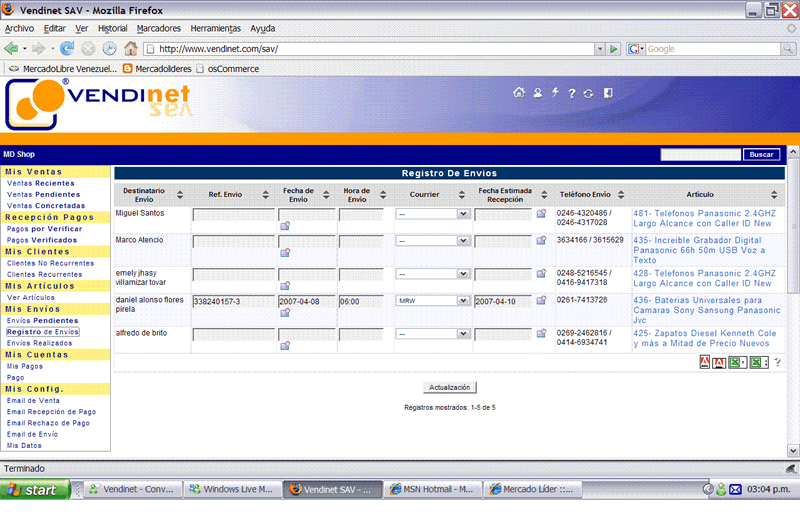
Task: Open Email de Venta config link
Action: click(x=33, y=401)
